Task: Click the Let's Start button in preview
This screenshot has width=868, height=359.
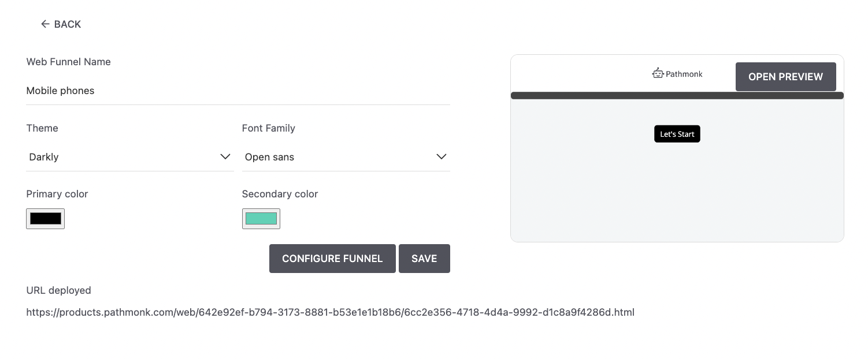Action: (x=677, y=133)
